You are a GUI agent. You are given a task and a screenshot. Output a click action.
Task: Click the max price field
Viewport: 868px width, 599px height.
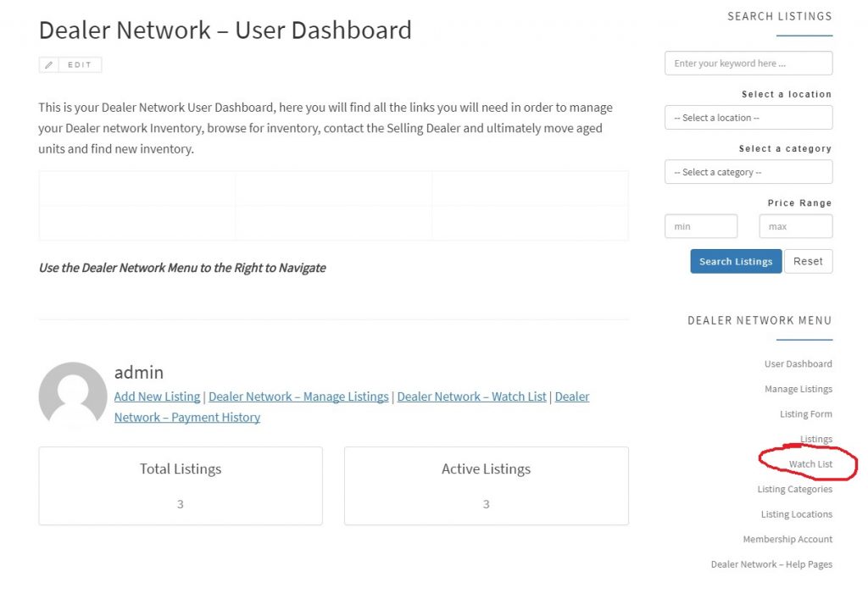point(795,226)
